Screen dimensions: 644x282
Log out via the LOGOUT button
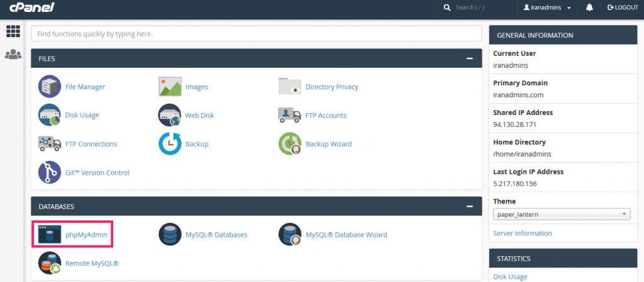click(x=623, y=8)
